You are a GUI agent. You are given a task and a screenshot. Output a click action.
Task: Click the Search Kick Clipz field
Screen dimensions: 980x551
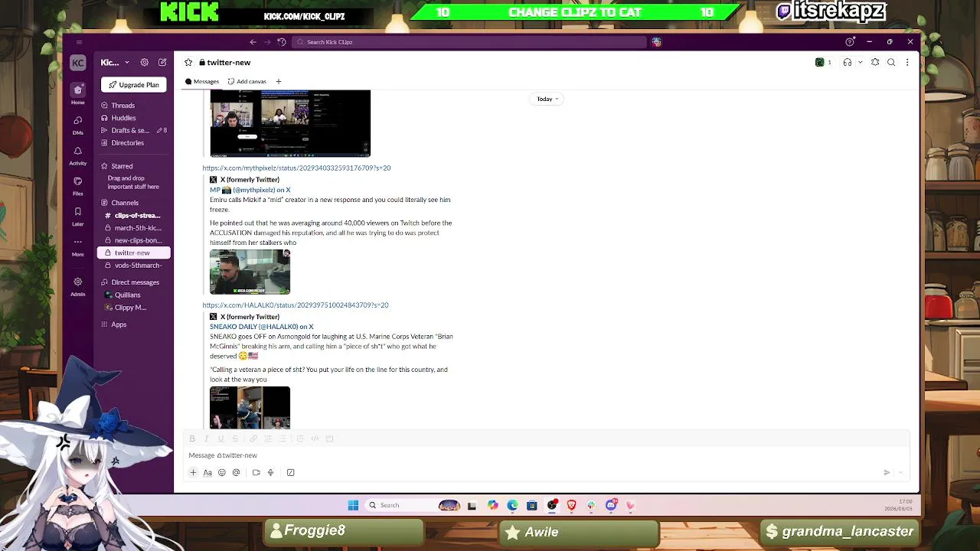click(469, 42)
